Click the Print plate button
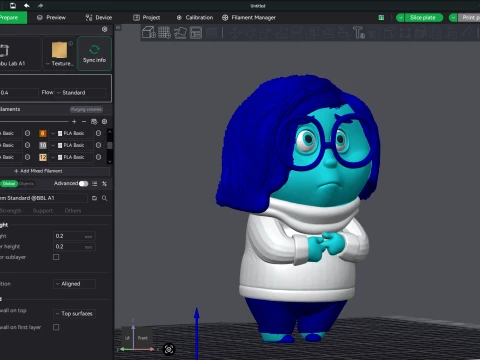Image resolution: width=480 pixels, height=360 pixels. 470,18
